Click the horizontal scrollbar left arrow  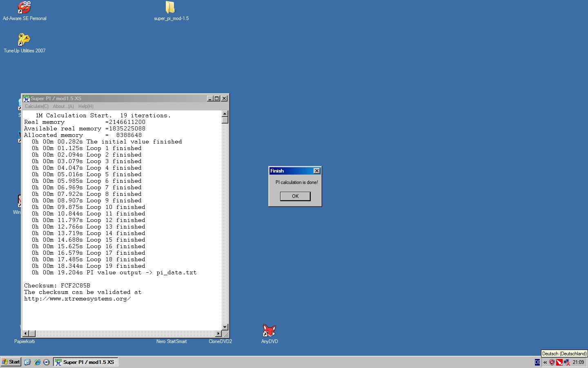26,334
